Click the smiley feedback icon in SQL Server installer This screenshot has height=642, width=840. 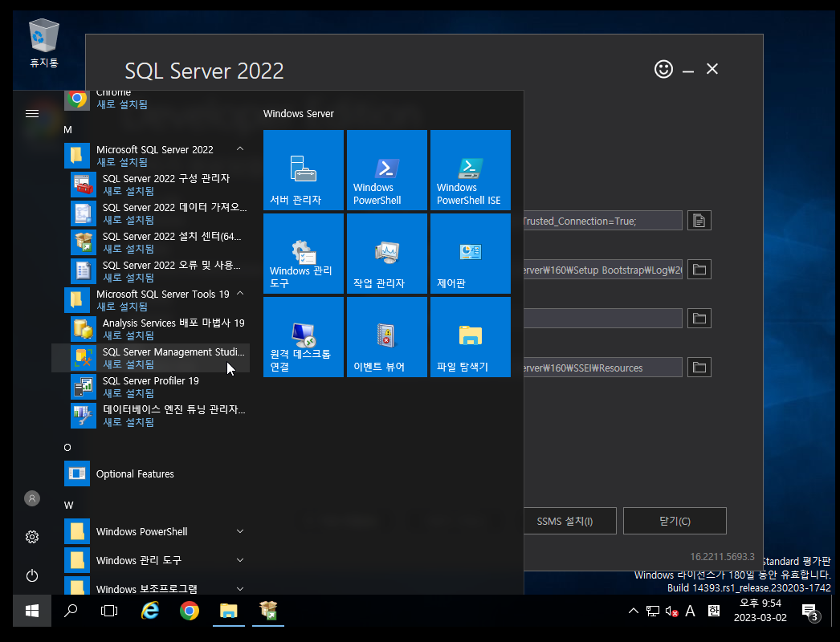(663, 69)
